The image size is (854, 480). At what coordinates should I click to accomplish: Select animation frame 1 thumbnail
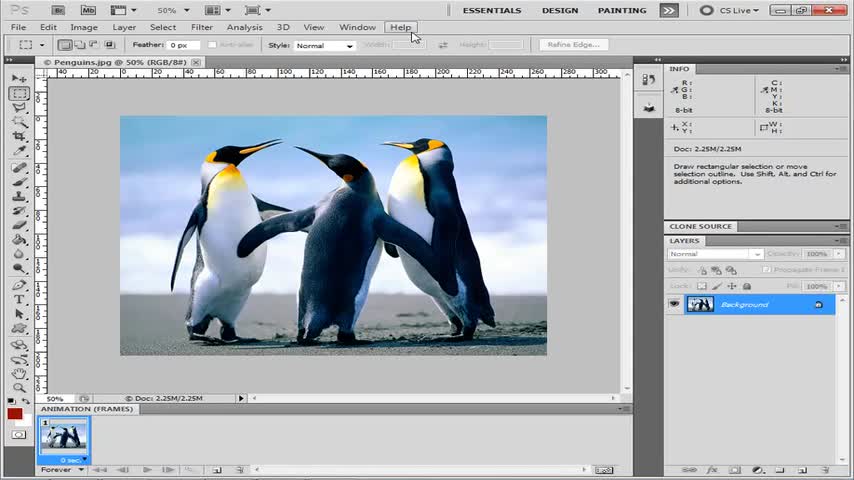(x=63, y=437)
